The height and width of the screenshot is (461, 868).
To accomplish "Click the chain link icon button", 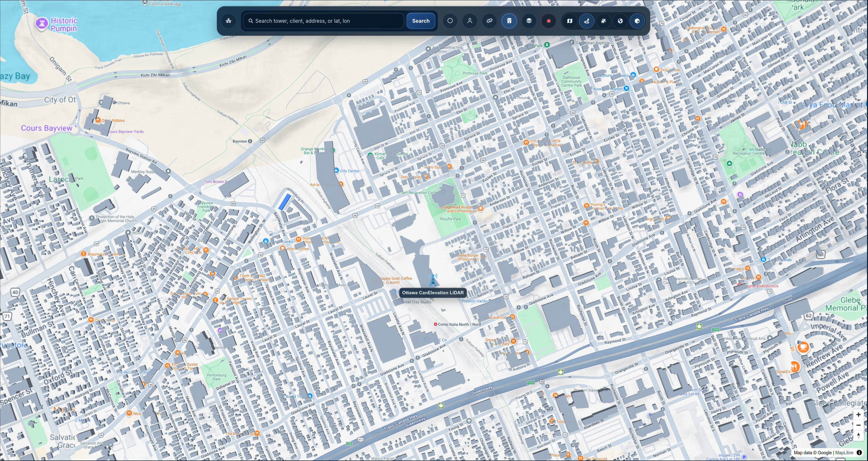I will point(489,21).
